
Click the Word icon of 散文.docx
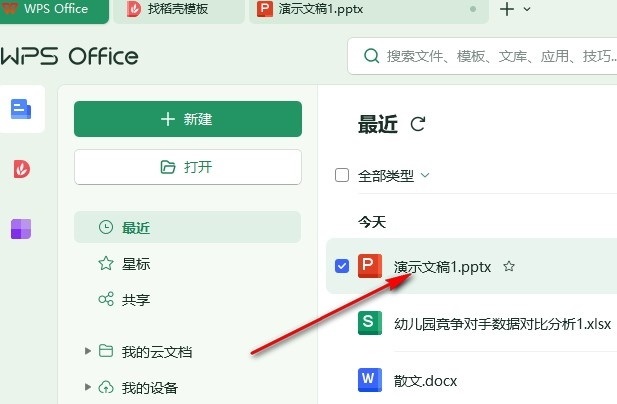point(369,380)
